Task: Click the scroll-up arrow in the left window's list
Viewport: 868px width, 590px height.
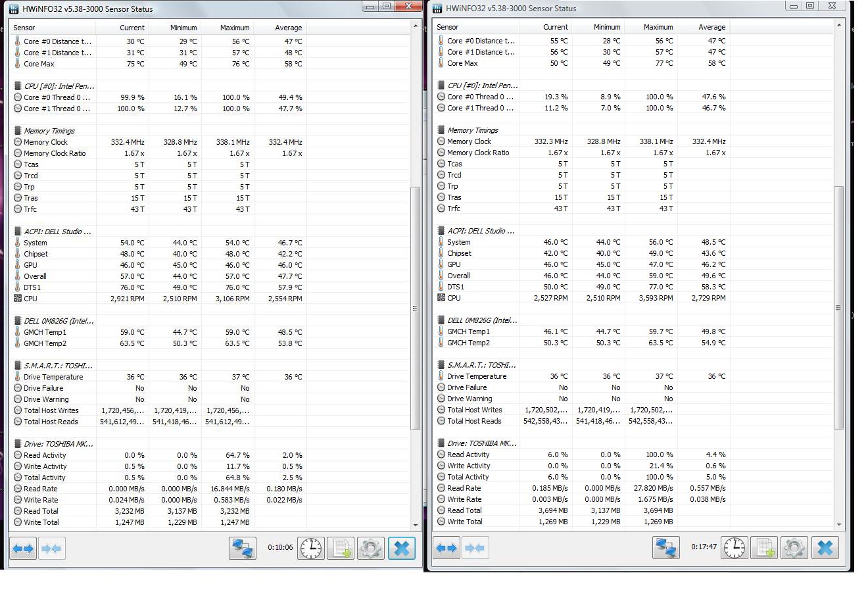Action: tap(416, 26)
